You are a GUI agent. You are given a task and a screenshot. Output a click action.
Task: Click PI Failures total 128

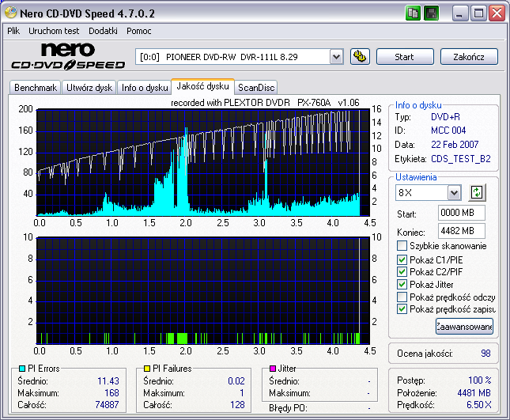(237, 405)
